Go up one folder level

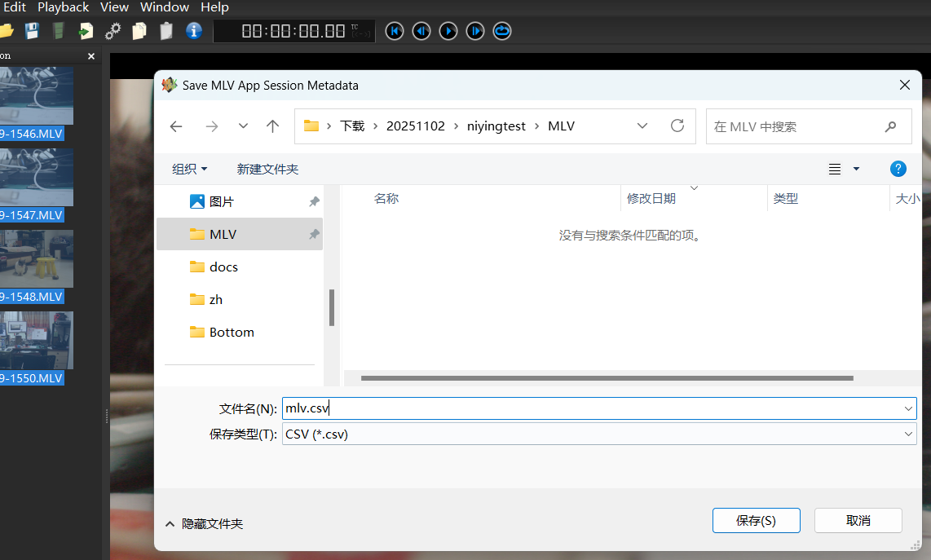pos(272,126)
